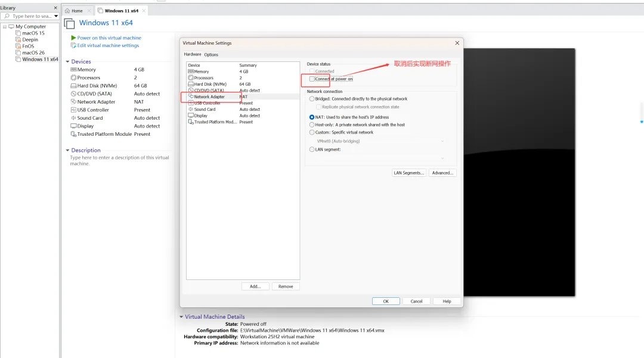
Task: Click Sound Card icon in Devices panel
Action: (73, 118)
